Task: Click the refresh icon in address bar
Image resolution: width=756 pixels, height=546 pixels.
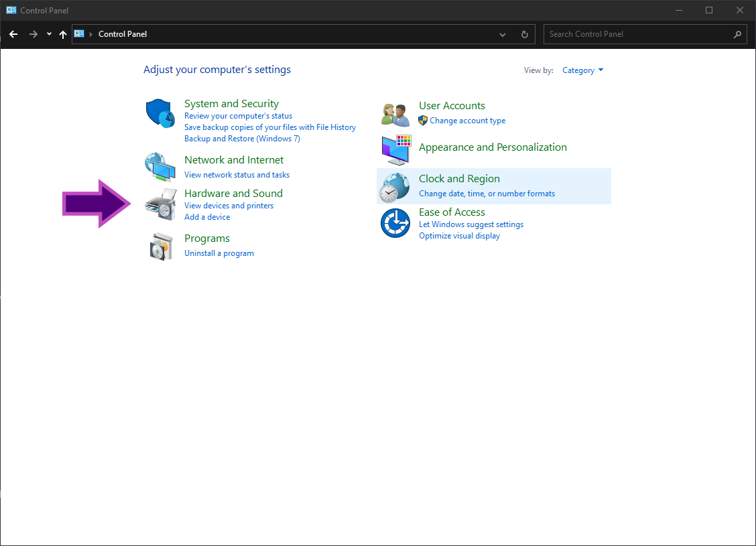Action: (x=524, y=34)
